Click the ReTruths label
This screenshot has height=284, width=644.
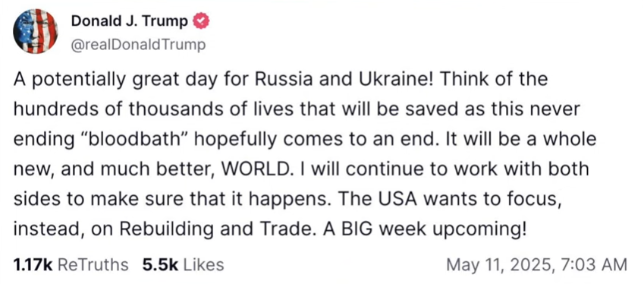(93, 265)
